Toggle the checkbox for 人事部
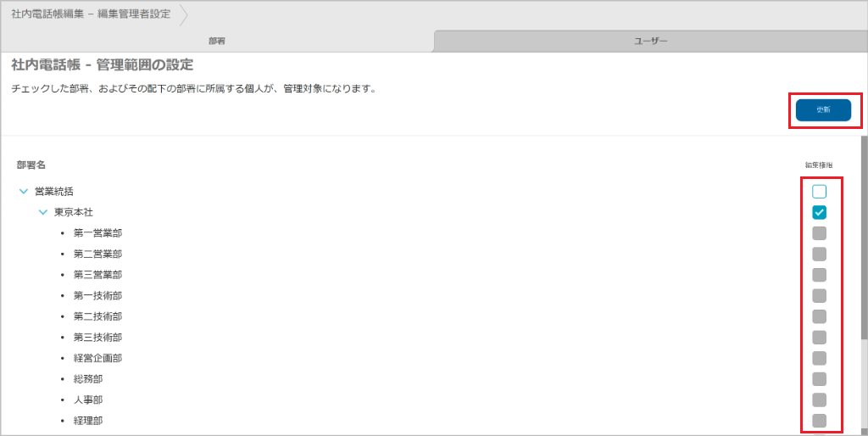This screenshot has height=436, width=868. [x=819, y=400]
